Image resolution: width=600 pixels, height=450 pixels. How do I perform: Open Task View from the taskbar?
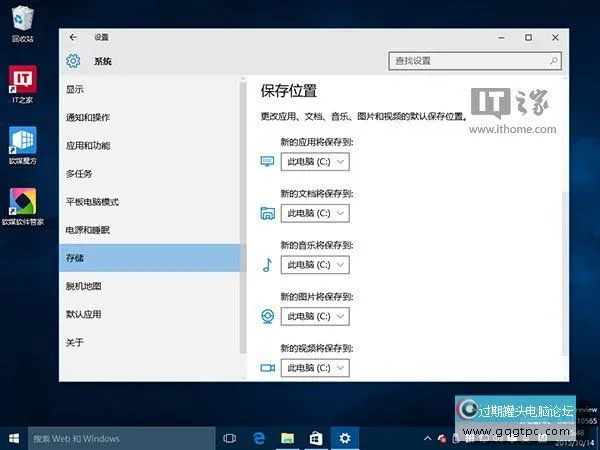click(x=230, y=438)
